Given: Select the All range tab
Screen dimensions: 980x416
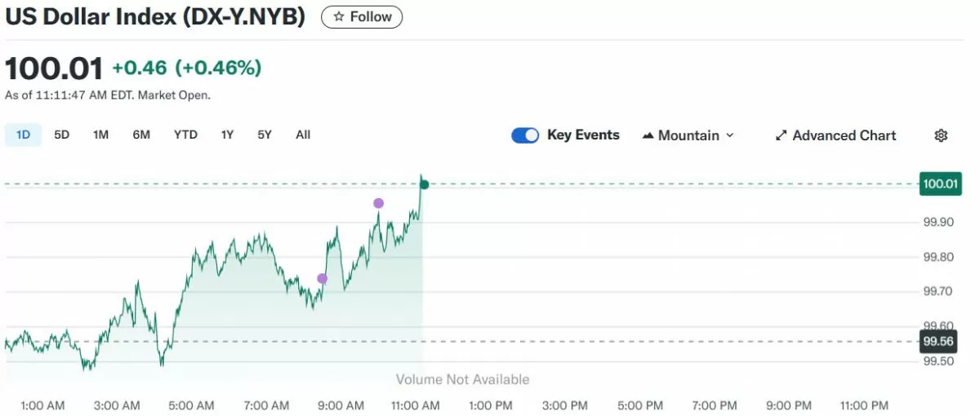Looking at the screenshot, I should click(x=303, y=135).
